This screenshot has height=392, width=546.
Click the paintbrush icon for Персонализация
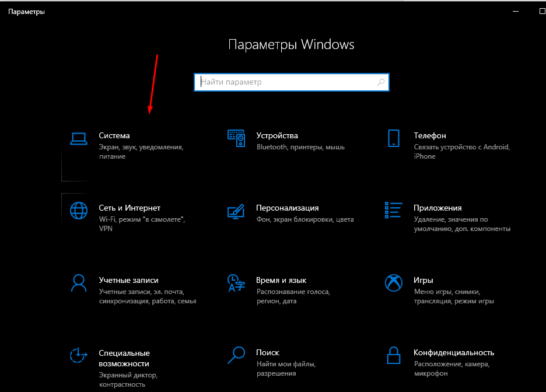[x=236, y=211]
